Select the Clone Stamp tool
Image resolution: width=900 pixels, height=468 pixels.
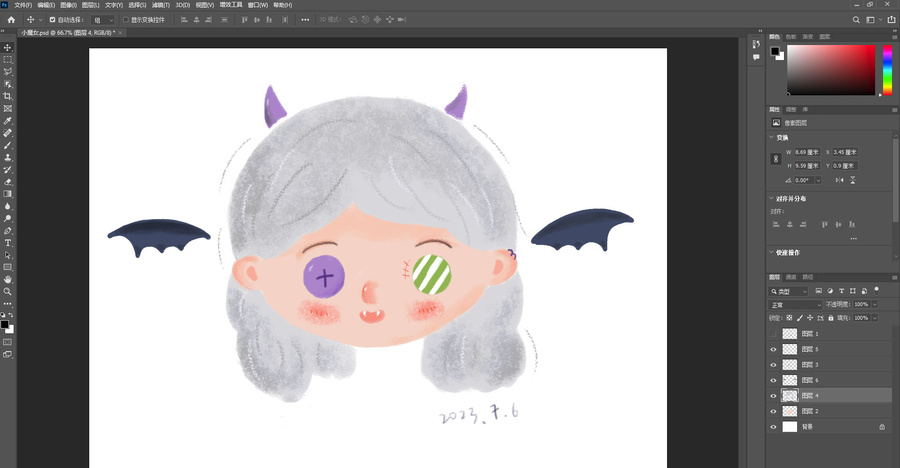(x=7, y=157)
